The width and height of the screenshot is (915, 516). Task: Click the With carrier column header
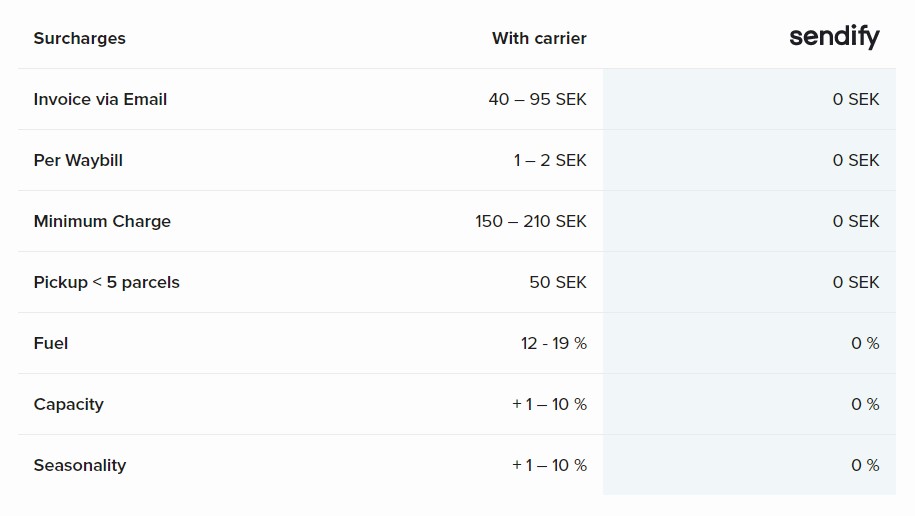pos(539,39)
